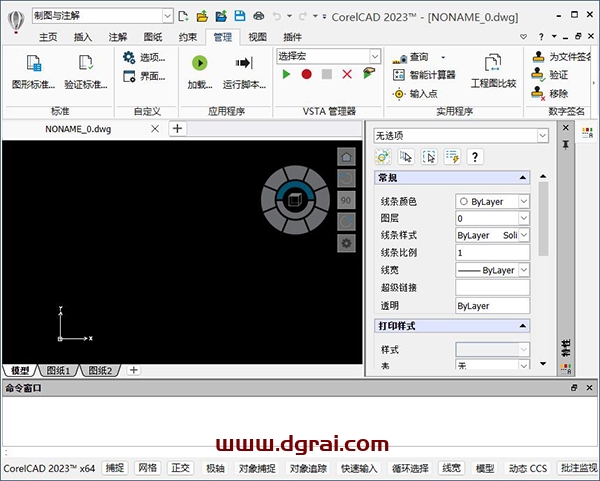Screen dimensions: 600x481
Task: Open 智能计算器 smart calculator
Action: [424, 75]
